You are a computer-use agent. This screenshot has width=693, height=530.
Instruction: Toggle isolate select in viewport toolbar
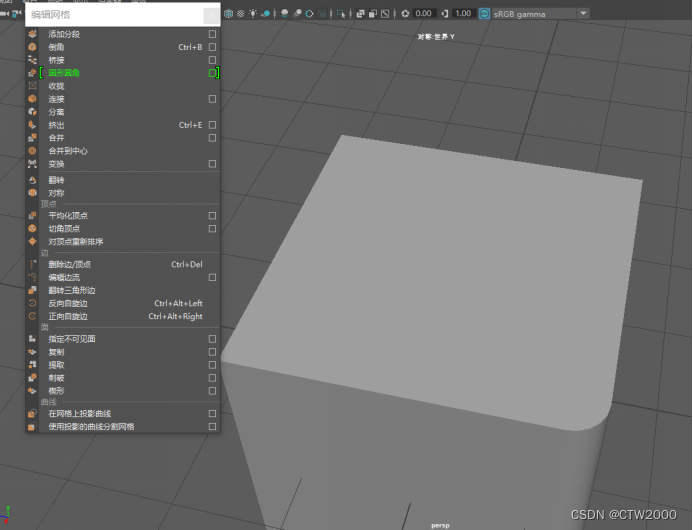click(341, 14)
